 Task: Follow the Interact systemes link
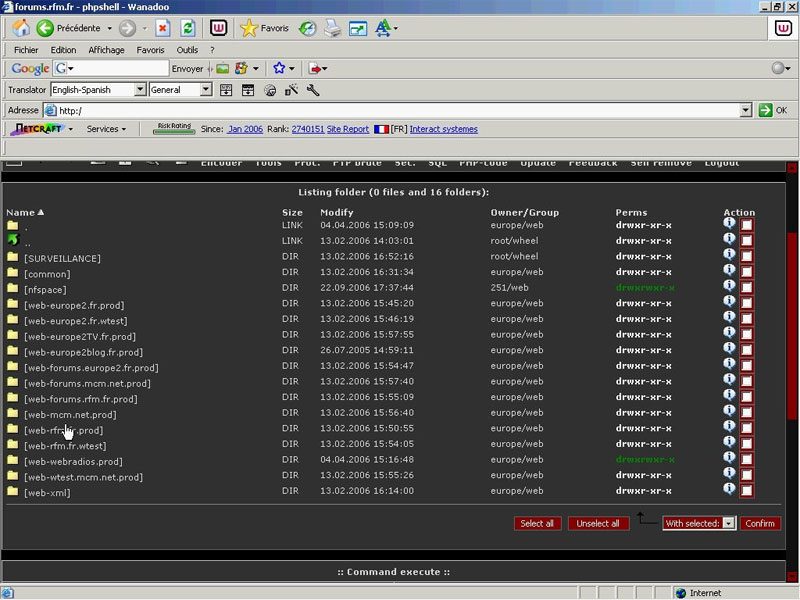pyautogui.click(x=443, y=129)
